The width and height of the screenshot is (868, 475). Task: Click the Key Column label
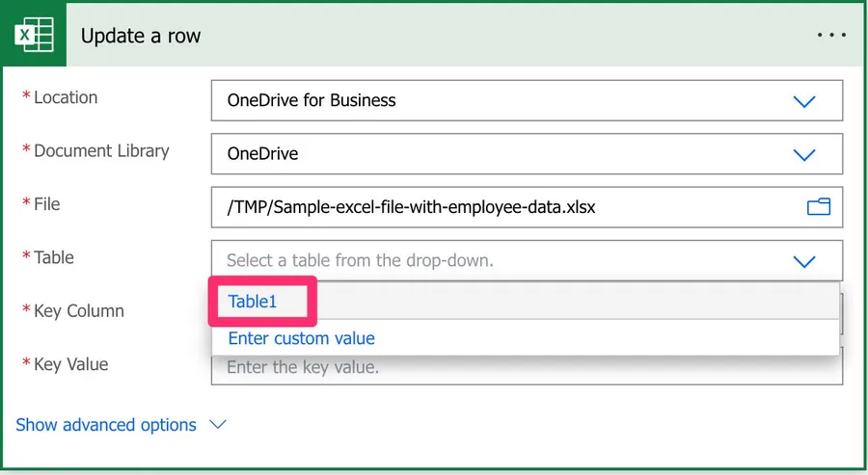click(x=78, y=311)
